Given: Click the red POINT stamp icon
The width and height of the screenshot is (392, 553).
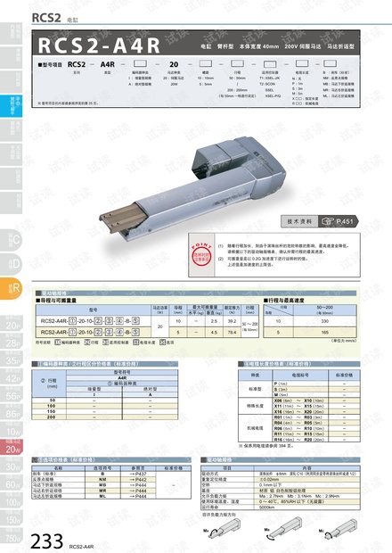Looking at the screenshot, I should coord(201,254).
